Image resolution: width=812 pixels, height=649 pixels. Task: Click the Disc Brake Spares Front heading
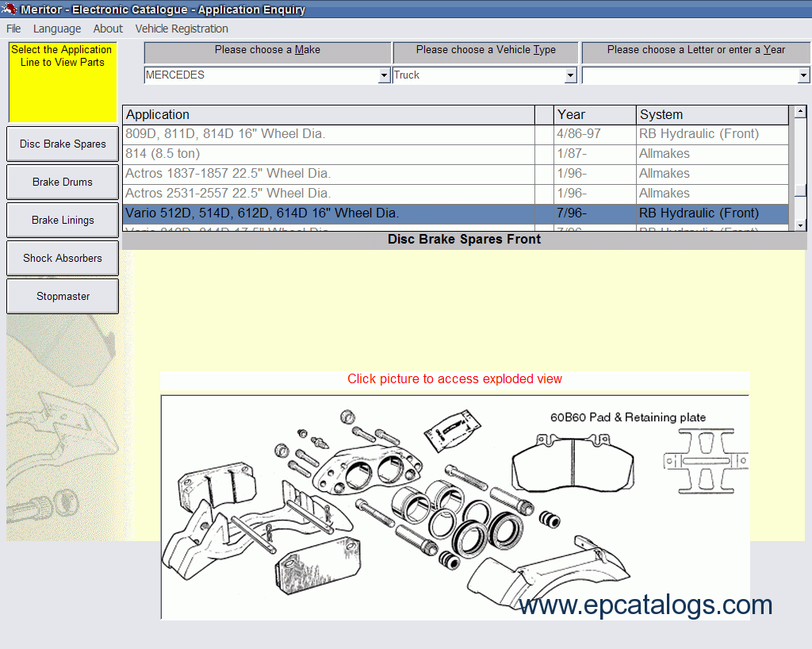[x=464, y=240]
